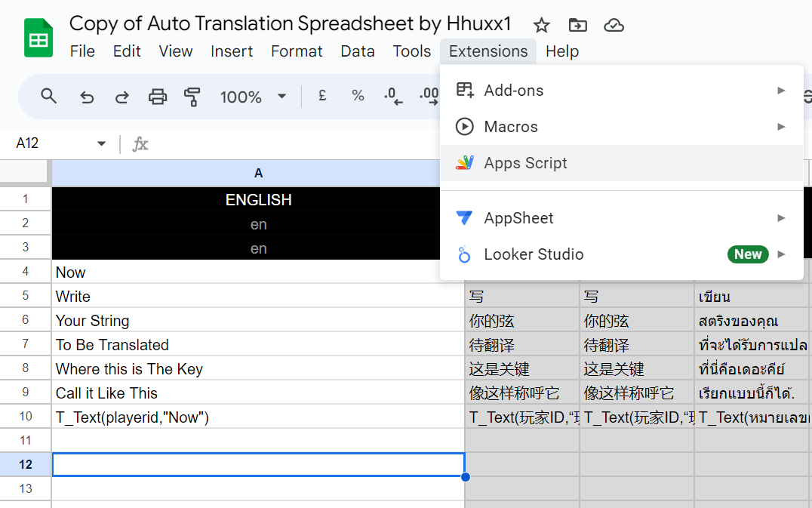
Task: Choose Apps Script from Extensions menu
Action: pyautogui.click(x=525, y=163)
